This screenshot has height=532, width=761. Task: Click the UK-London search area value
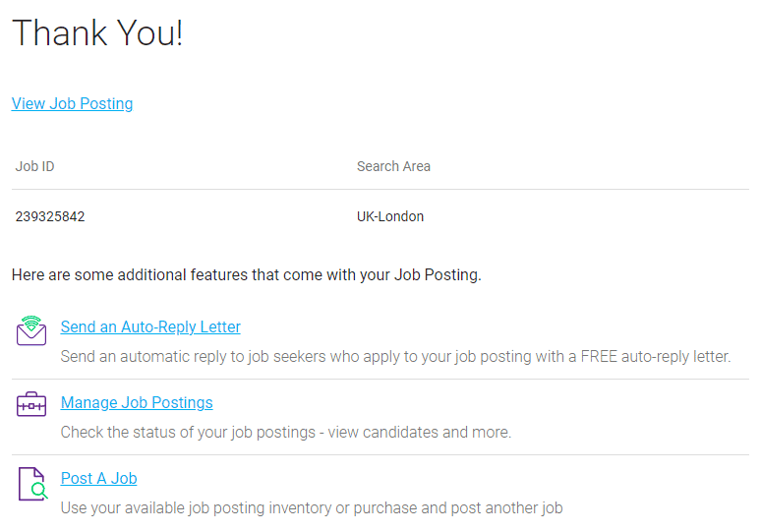click(390, 216)
